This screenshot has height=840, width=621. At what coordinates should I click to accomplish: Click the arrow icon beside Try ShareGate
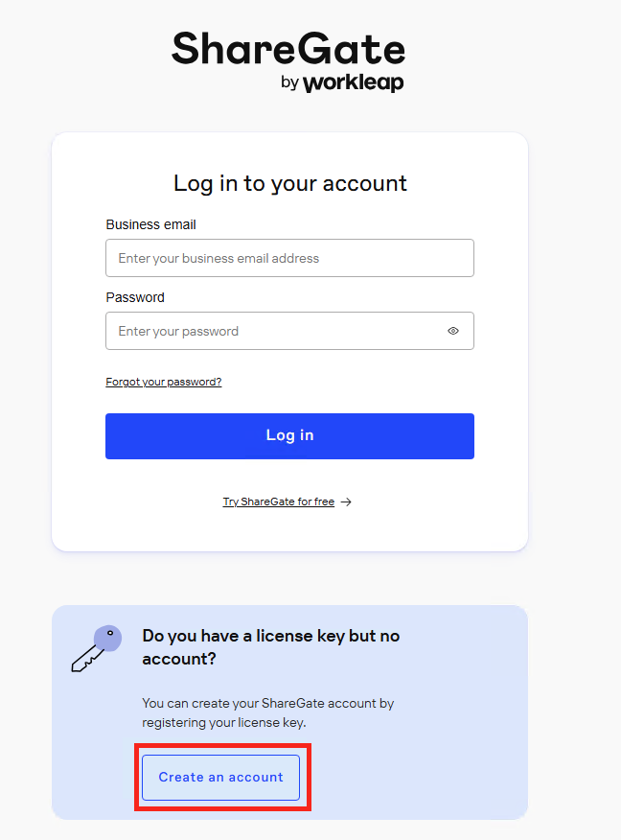click(x=346, y=502)
